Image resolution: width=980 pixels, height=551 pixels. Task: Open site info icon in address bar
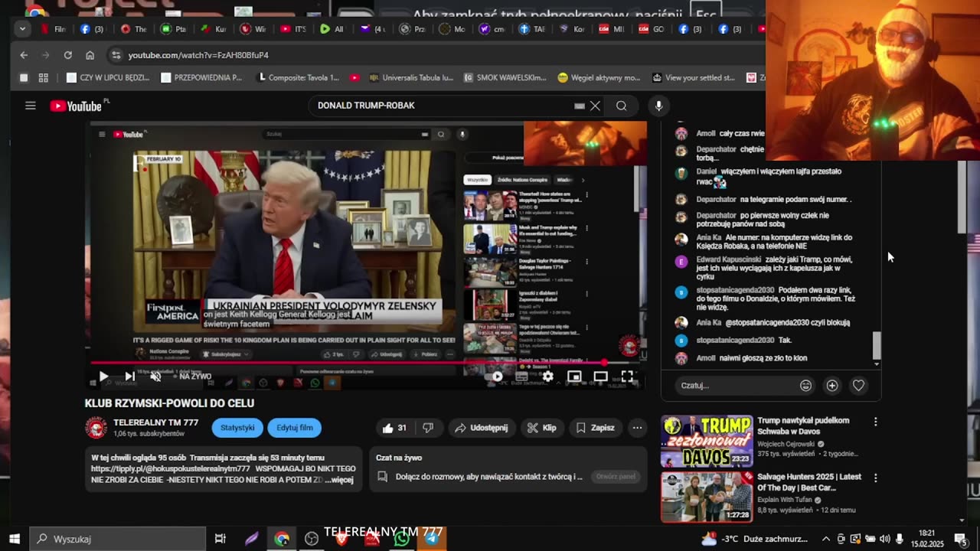point(116,55)
